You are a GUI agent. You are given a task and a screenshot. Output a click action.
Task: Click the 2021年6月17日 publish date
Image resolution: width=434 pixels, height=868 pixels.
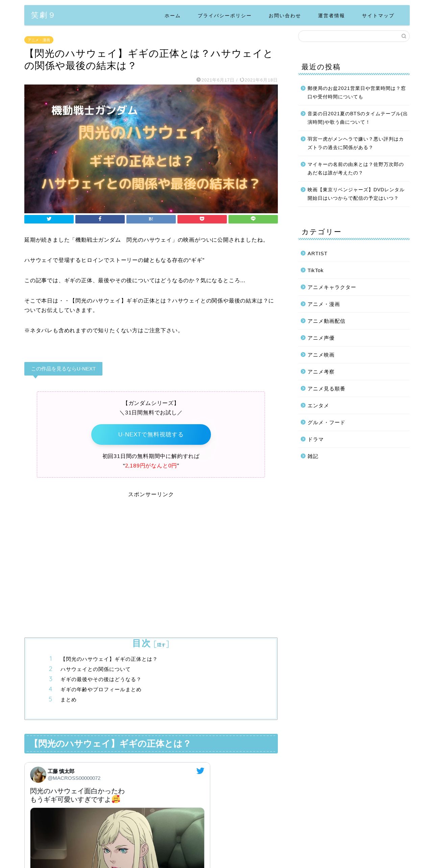218,80
